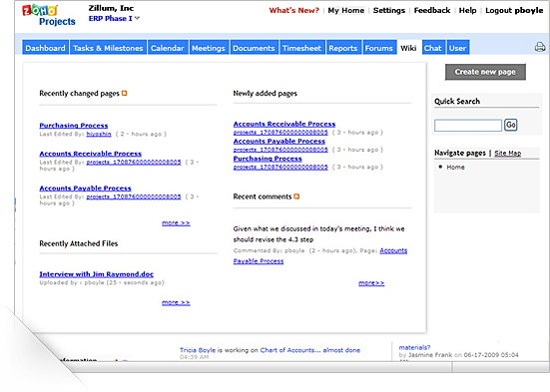Log out user pboyle
Image resolution: width=550 pixels, height=392 pixels.
[x=514, y=11]
